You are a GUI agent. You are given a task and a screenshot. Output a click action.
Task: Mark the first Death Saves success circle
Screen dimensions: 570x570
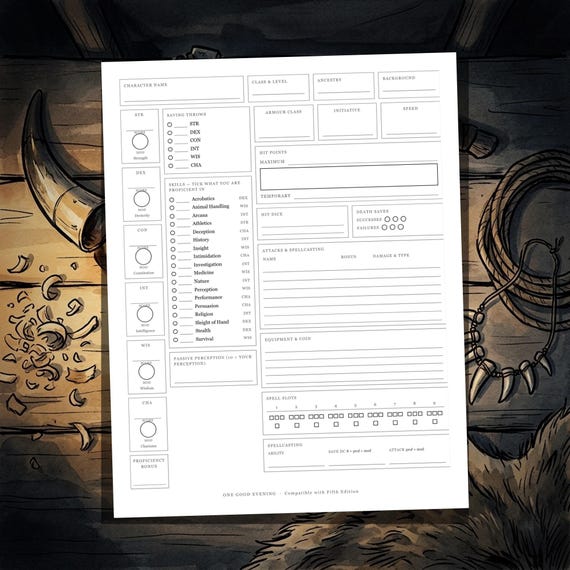point(387,219)
